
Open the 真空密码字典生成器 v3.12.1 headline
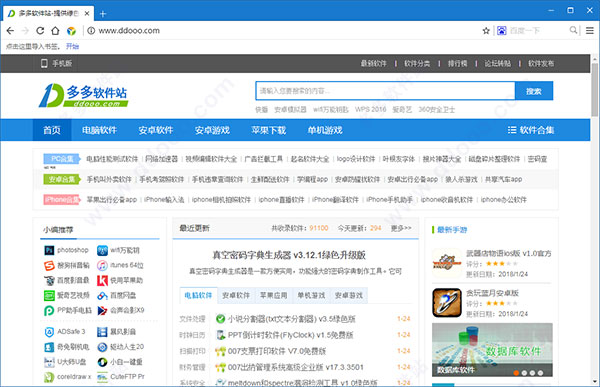click(289, 255)
